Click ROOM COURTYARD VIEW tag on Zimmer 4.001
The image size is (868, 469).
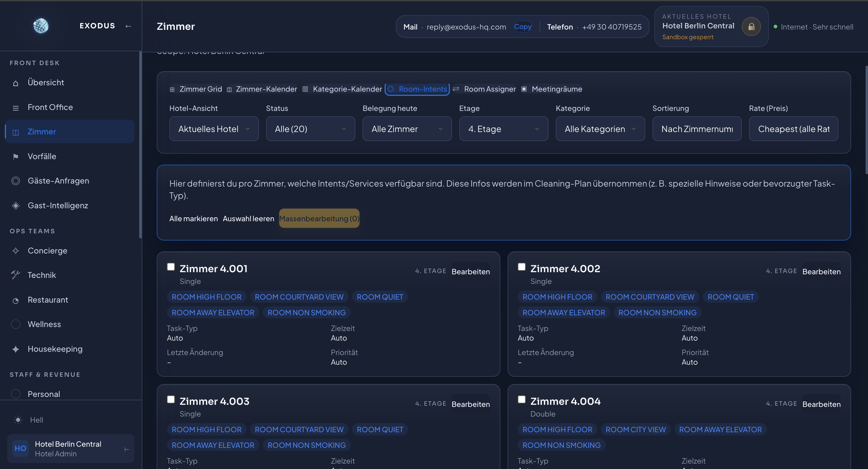tap(299, 297)
